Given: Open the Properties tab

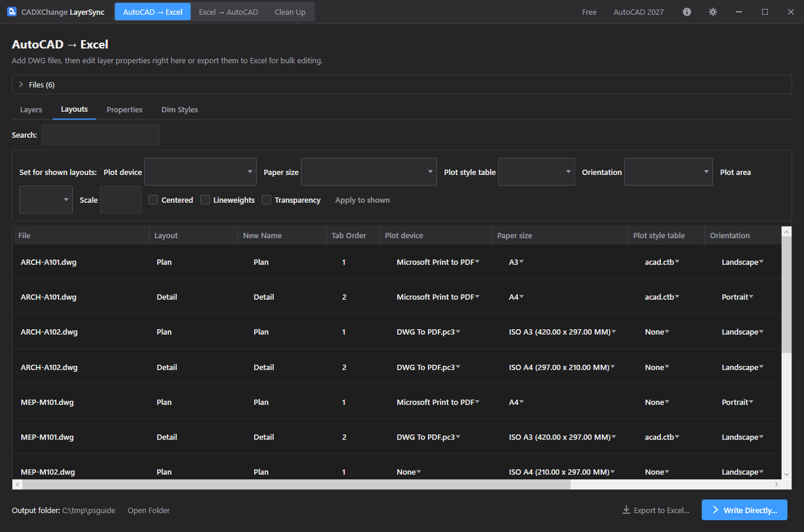Looking at the screenshot, I should point(125,109).
